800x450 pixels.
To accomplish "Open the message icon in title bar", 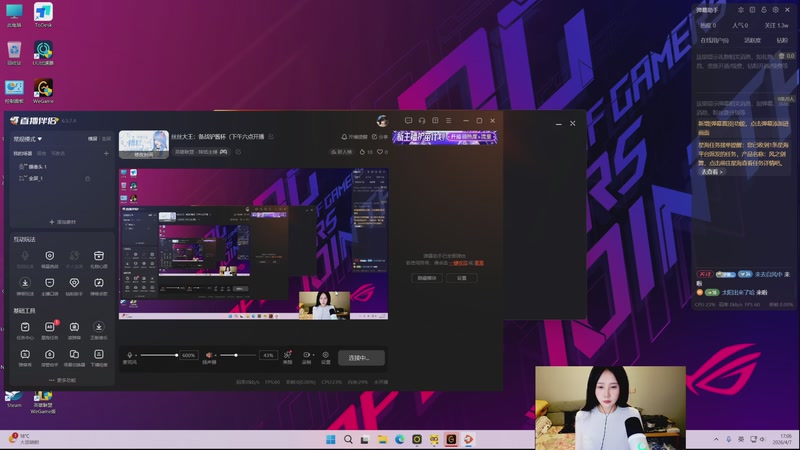I will (408, 121).
